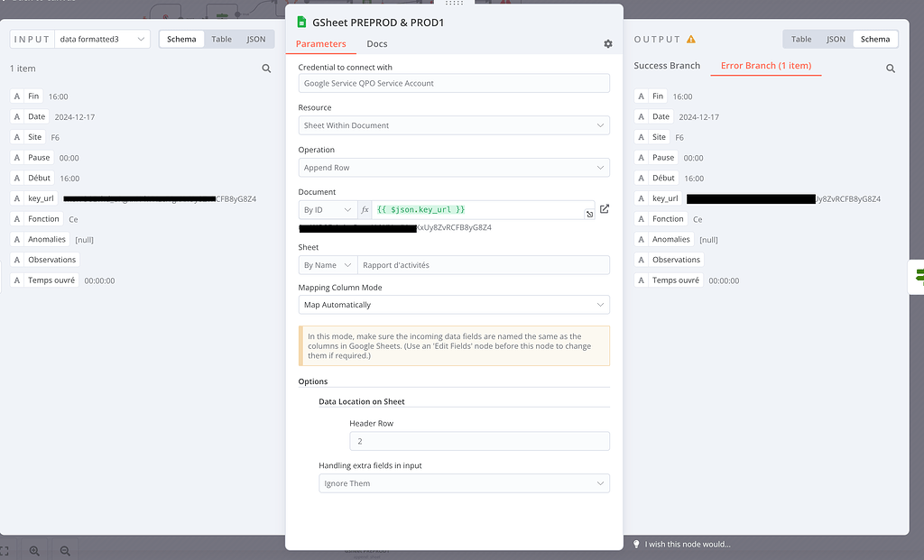The image size is (924, 560).
Task: Switch to the Docs tab
Action: coord(376,43)
